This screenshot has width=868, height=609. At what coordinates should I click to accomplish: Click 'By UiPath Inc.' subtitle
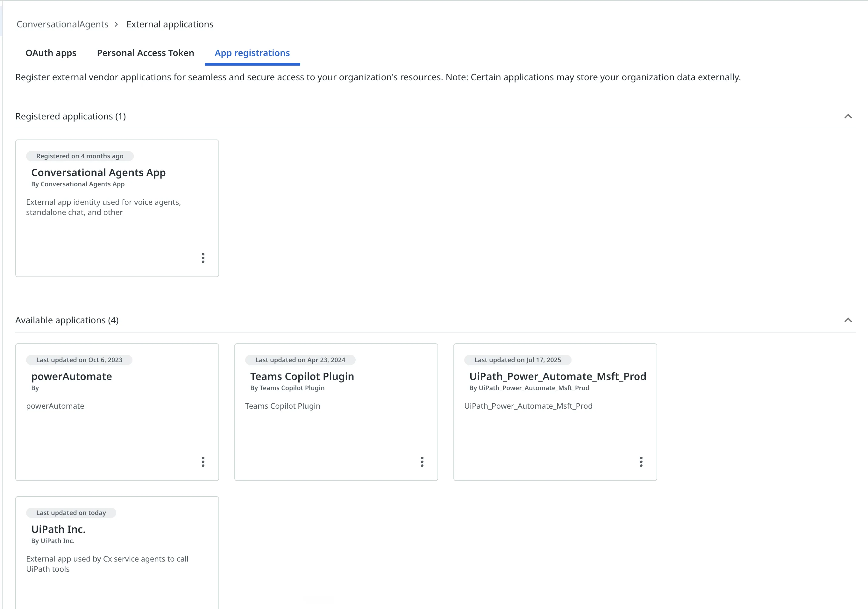click(x=53, y=541)
